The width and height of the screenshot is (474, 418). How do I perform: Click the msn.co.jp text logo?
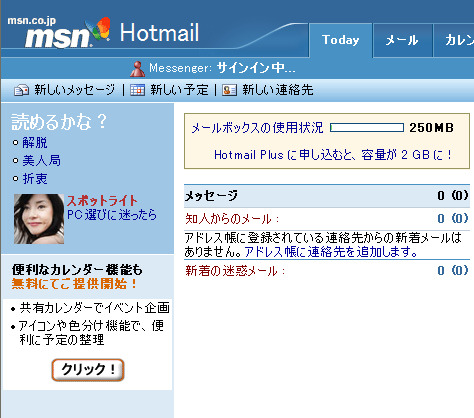(32, 21)
